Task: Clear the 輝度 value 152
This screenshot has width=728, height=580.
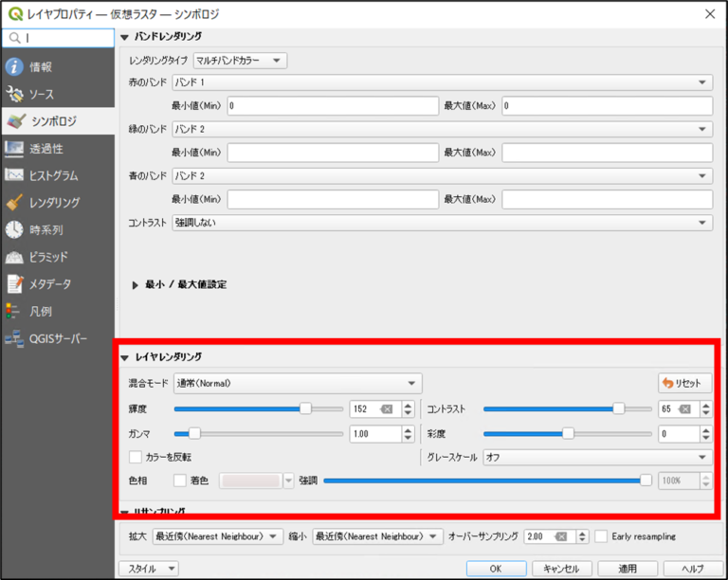Action: tap(387, 408)
